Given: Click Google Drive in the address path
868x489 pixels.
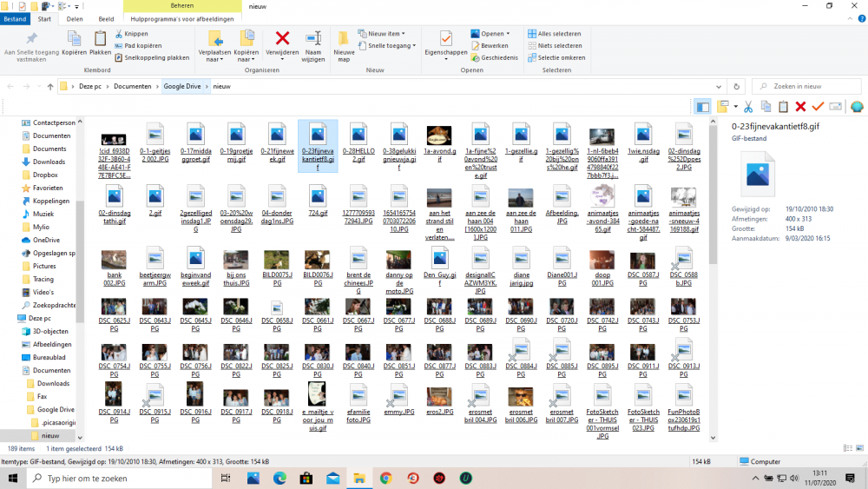Looking at the screenshot, I should point(182,86).
